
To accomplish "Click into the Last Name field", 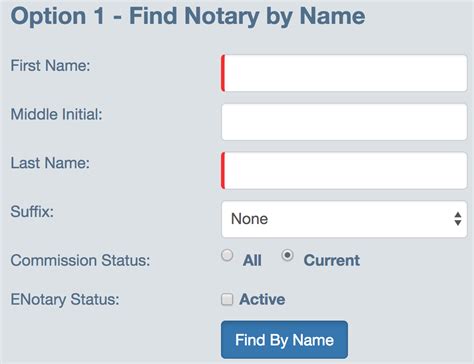I will pos(344,171).
